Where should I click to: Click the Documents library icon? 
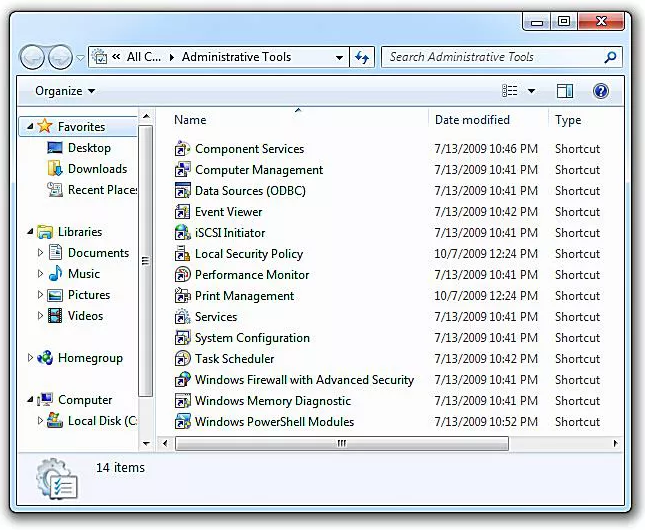55,252
